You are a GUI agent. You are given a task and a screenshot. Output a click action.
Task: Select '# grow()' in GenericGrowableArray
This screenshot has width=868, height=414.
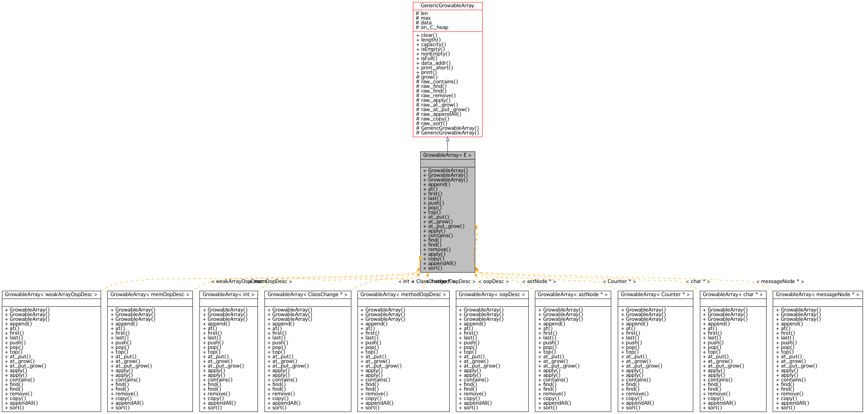426,77
